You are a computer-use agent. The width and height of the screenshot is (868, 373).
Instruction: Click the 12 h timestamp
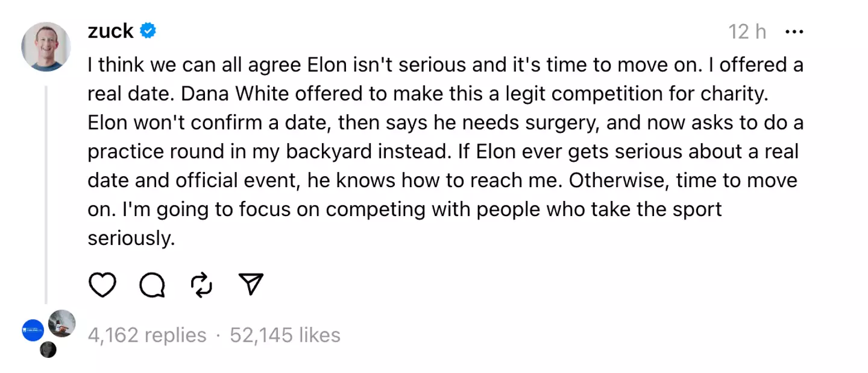(747, 32)
